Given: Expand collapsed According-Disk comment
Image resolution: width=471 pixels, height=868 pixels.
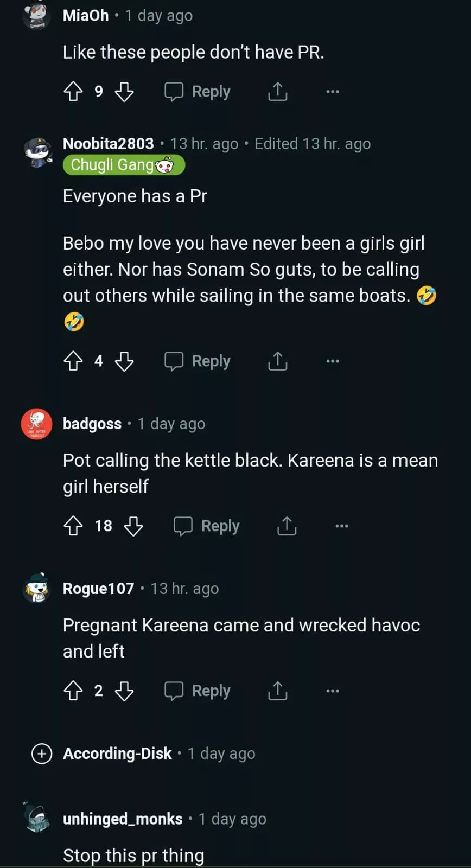Looking at the screenshot, I should 42,754.
